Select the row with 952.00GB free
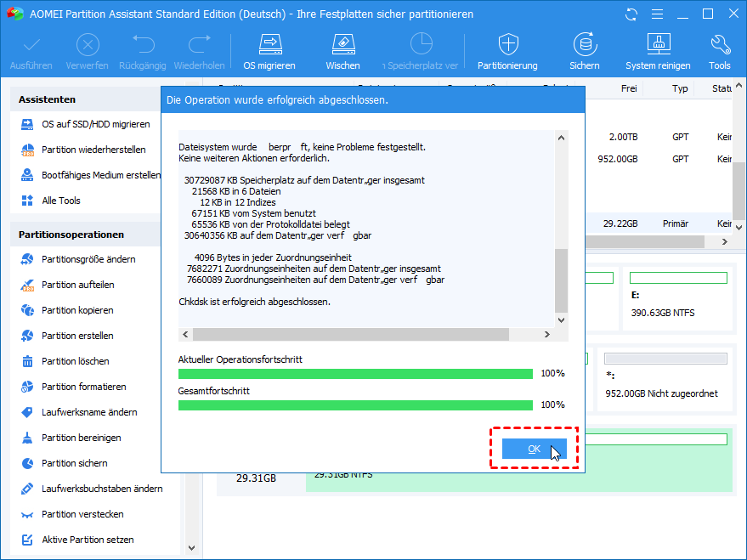 click(659, 159)
